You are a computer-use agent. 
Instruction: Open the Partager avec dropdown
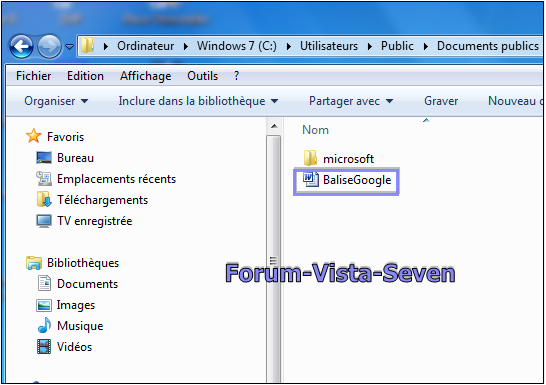click(351, 101)
